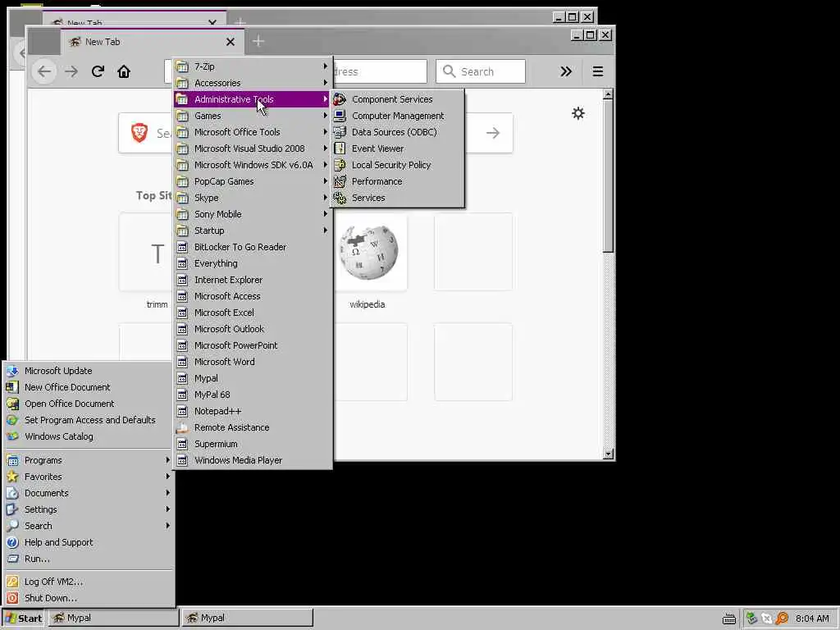Open wikipedia top site thumbnail
Screen dimensions: 840x630
[x=367, y=252]
